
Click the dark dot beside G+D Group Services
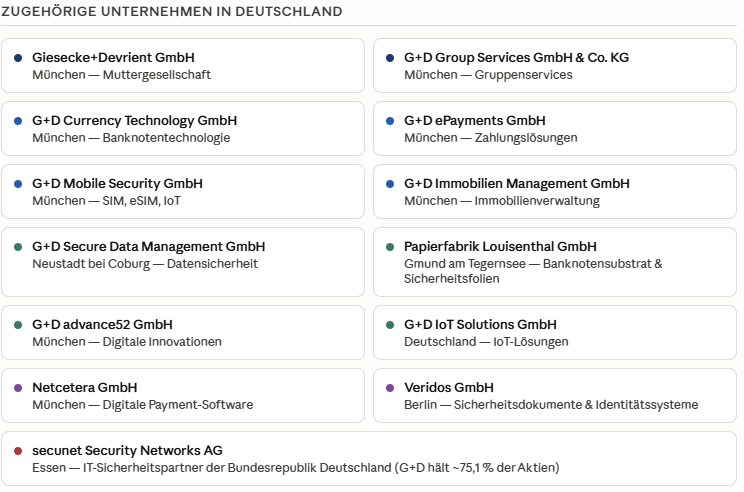pyautogui.click(x=390, y=58)
